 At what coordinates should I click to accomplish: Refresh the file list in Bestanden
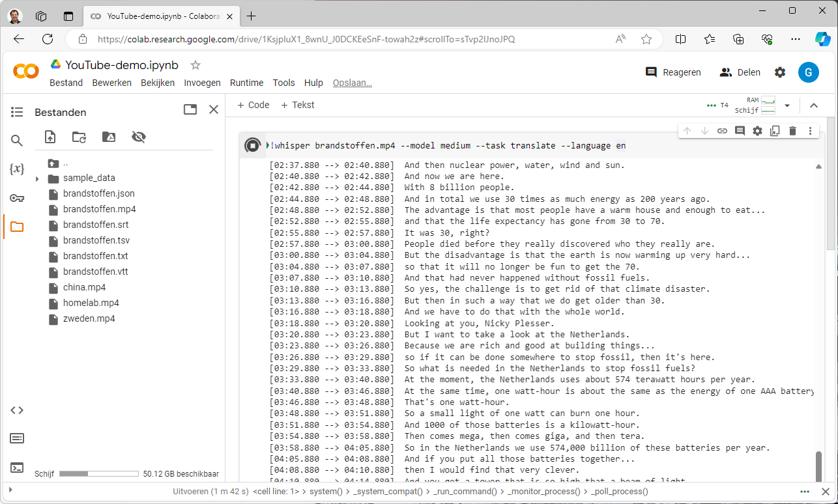coord(79,137)
